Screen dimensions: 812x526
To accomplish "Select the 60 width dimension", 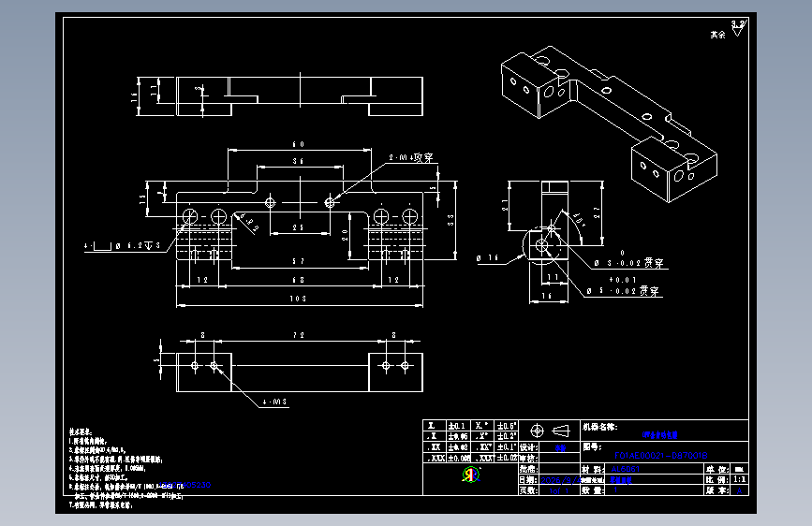I will [x=299, y=144].
